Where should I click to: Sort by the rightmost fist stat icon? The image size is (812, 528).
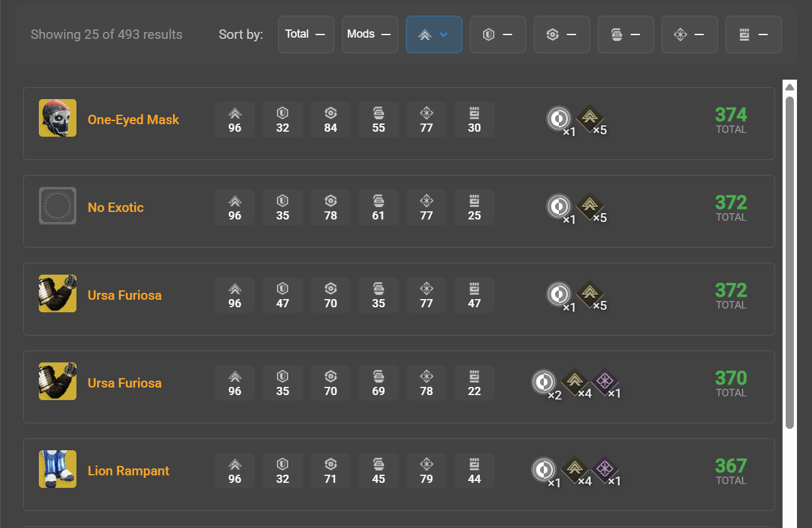pyautogui.click(x=753, y=34)
